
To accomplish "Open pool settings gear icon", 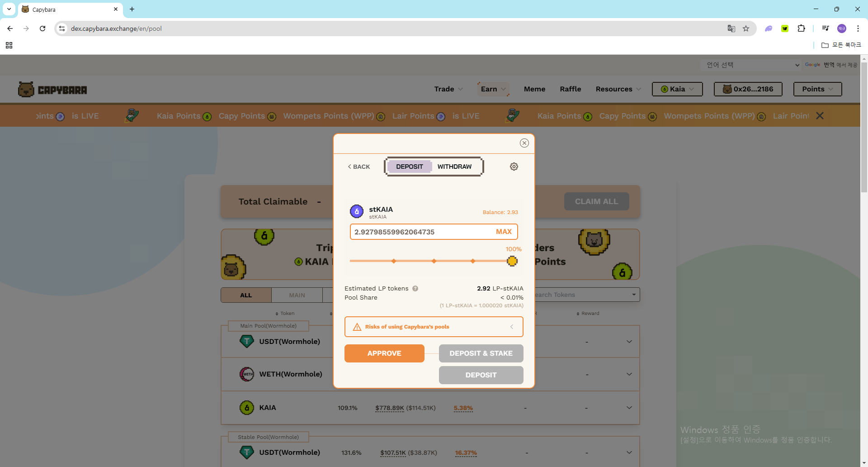I will [x=514, y=167].
